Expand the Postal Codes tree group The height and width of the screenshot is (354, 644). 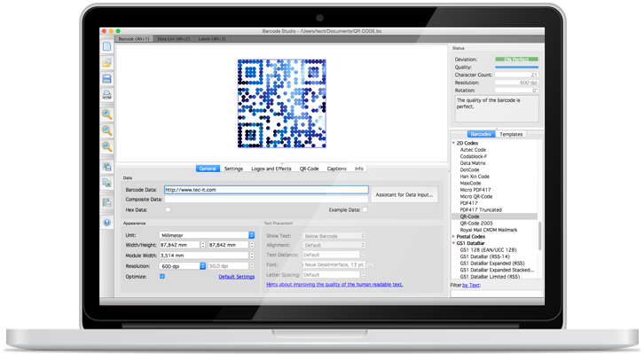click(453, 237)
